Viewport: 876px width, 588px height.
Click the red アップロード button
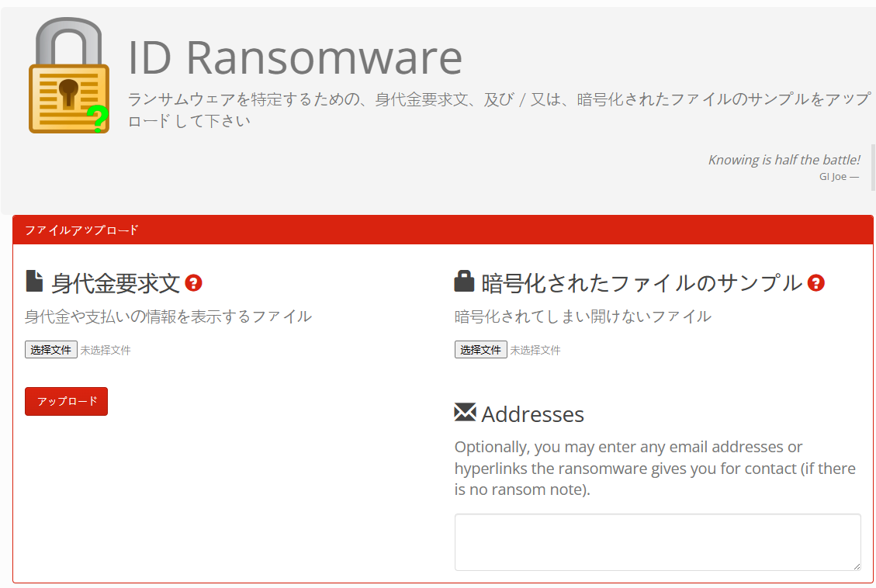pyautogui.click(x=67, y=402)
